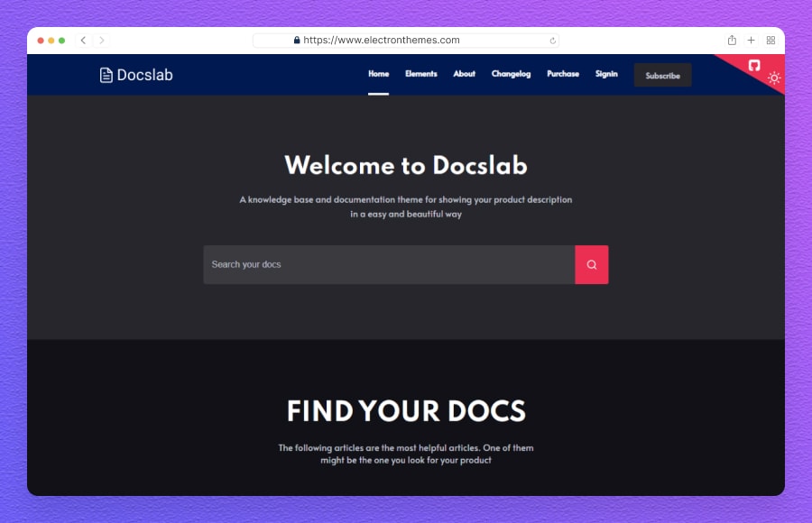The width and height of the screenshot is (812, 523).
Task: Click the Welcome to Docslab heading
Action: click(x=406, y=166)
